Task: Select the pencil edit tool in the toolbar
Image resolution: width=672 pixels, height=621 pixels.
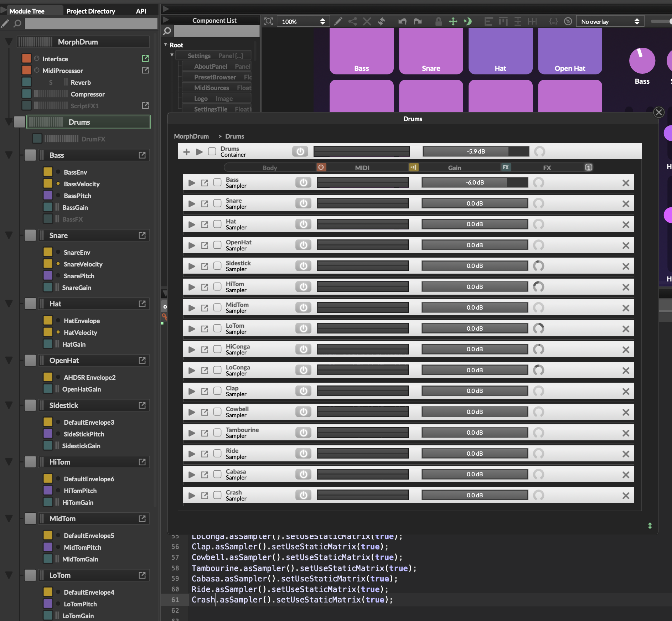Action: (x=338, y=21)
